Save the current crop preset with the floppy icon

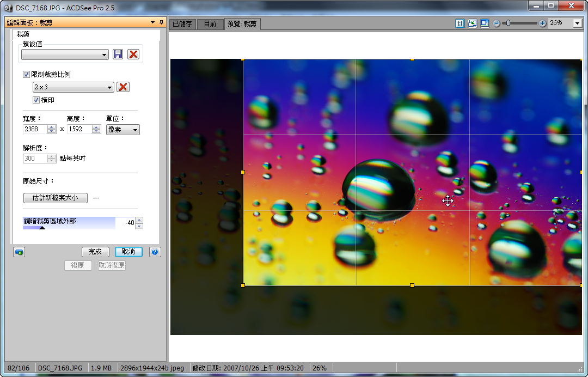coord(118,54)
